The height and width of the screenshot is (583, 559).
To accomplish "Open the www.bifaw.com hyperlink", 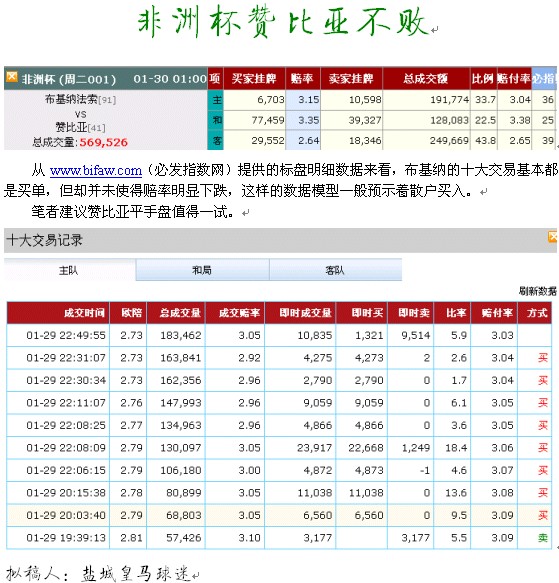I will [96, 171].
